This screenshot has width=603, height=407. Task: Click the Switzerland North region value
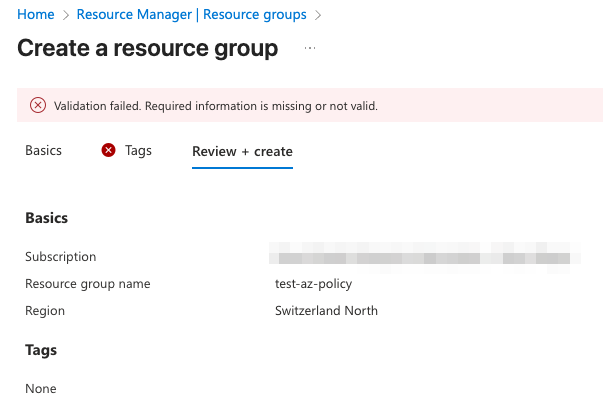[x=326, y=311]
